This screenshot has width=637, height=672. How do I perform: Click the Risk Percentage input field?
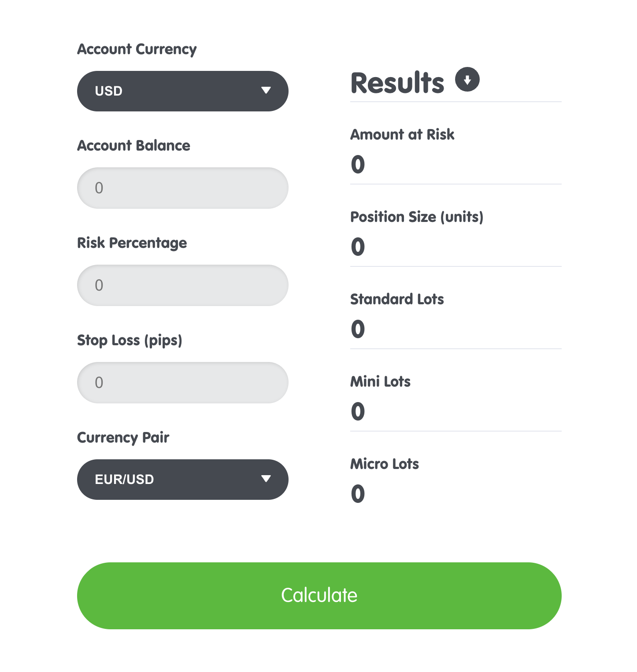coord(182,285)
